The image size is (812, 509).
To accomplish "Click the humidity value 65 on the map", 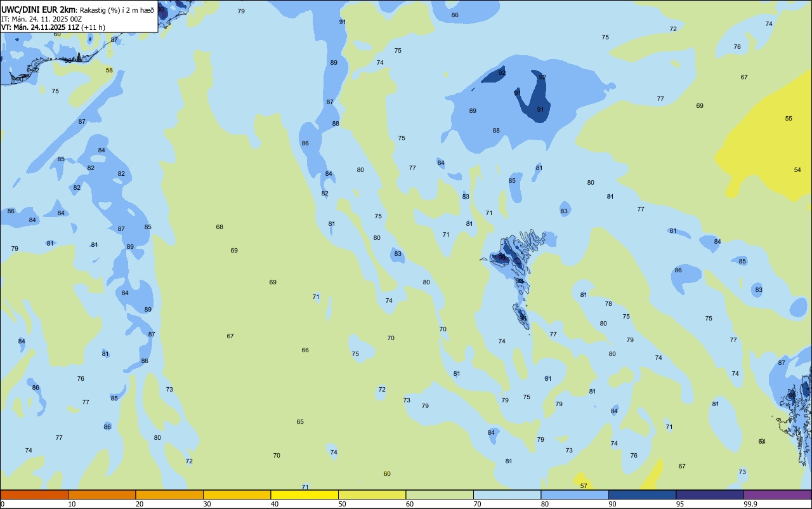I will 300,421.
